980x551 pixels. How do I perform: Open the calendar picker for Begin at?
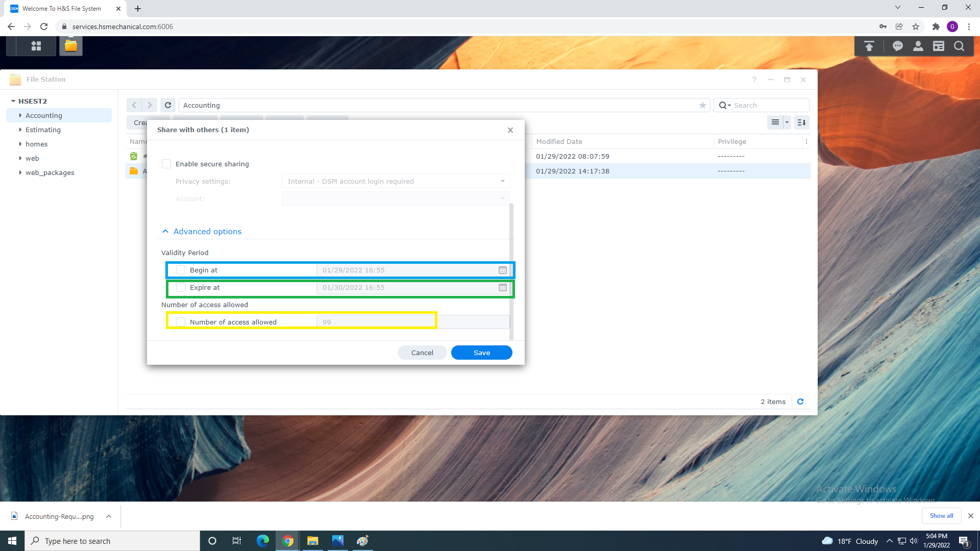[502, 270]
